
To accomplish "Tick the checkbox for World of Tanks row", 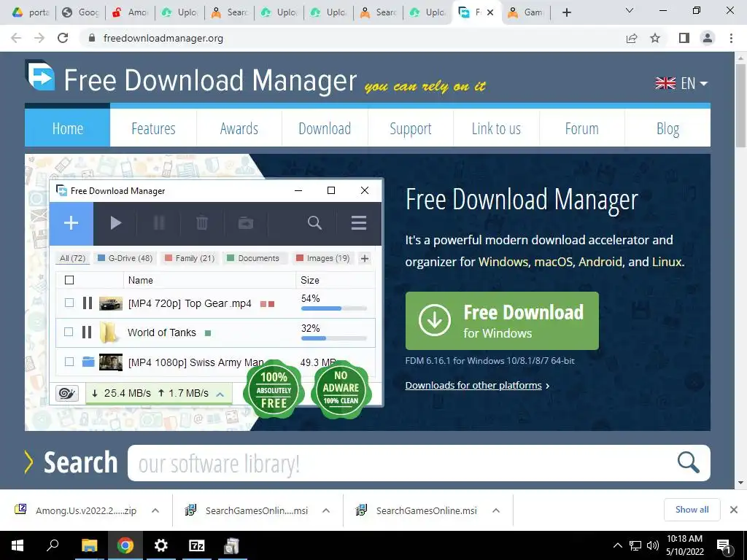I will click(69, 332).
